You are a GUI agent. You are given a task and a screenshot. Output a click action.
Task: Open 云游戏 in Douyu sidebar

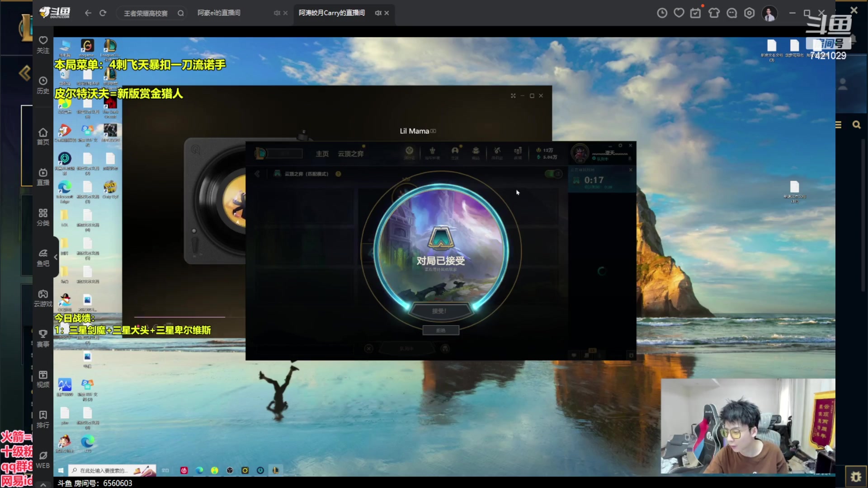43,298
